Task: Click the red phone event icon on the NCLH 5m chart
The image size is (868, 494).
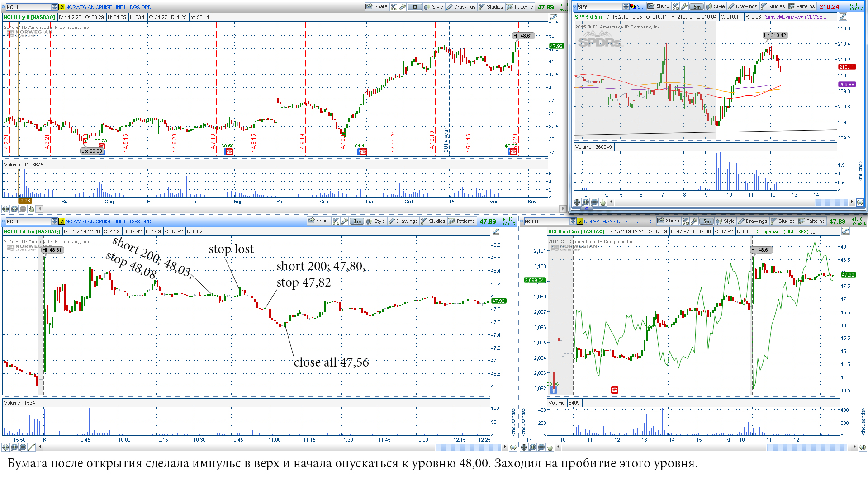Action: [614, 390]
